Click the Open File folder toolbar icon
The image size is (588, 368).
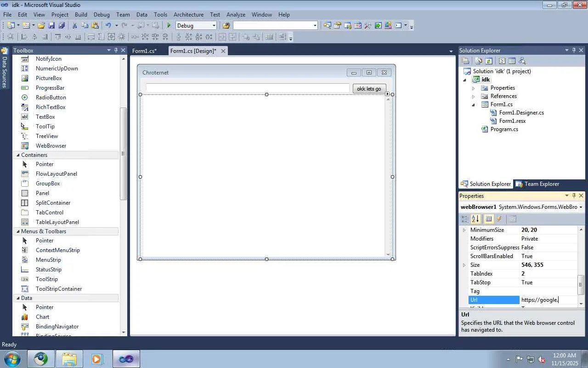point(41,26)
